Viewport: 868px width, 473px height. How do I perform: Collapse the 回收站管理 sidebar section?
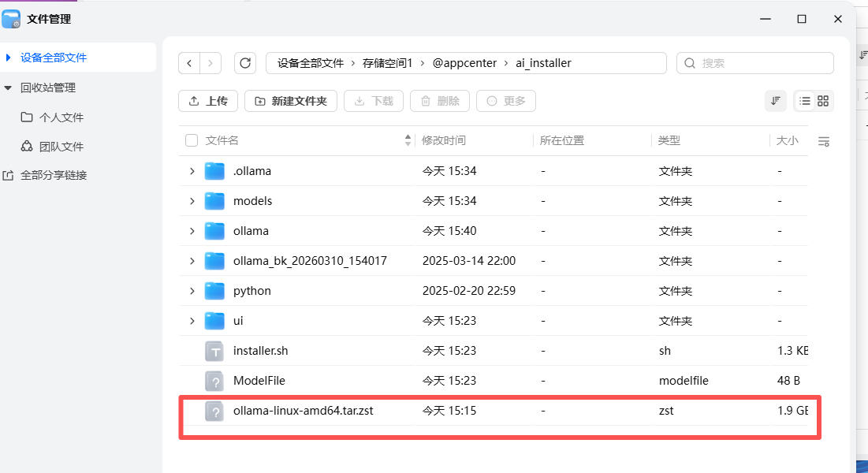pos(8,88)
